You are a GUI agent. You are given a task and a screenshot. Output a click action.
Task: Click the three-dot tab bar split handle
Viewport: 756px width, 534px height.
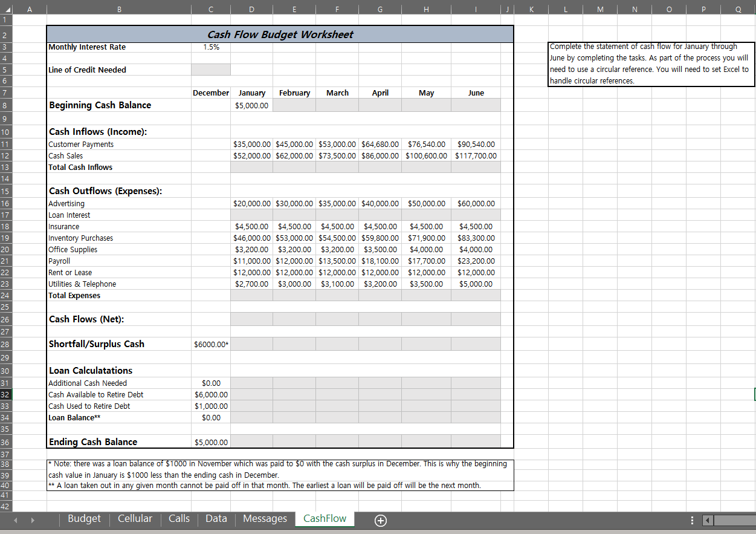(x=693, y=520)
